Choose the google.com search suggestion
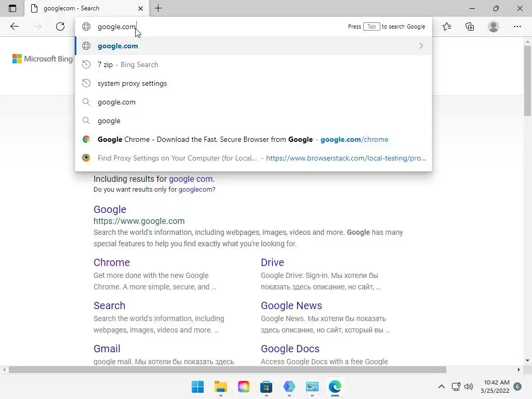The width and height of the screenshot is (532, 399). pos(254,102)
